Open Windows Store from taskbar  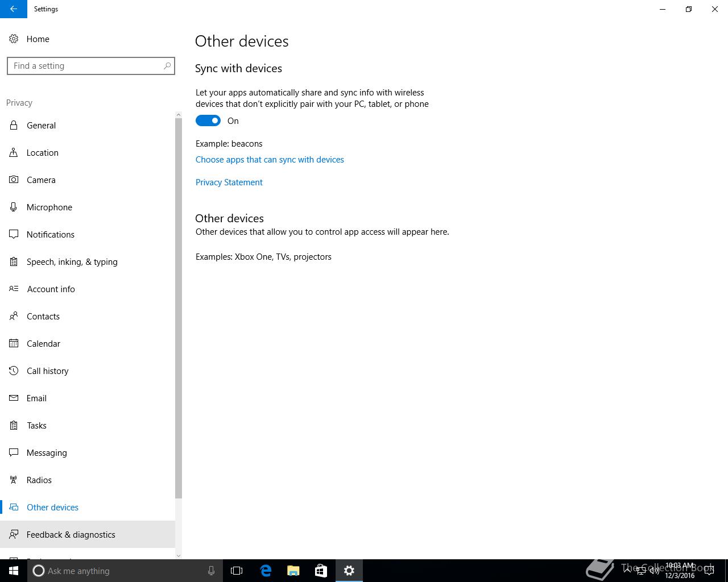pyautogui.click(x=321, y=571)
